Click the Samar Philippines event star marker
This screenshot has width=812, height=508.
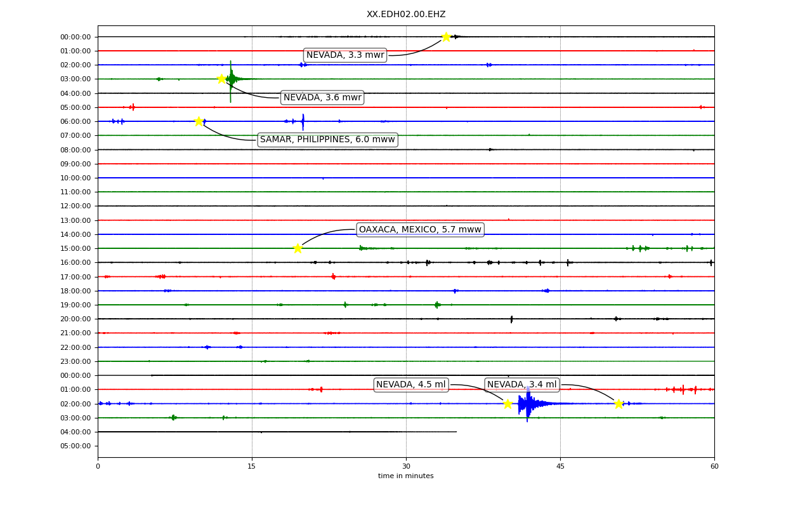click(x=199, y=121)
